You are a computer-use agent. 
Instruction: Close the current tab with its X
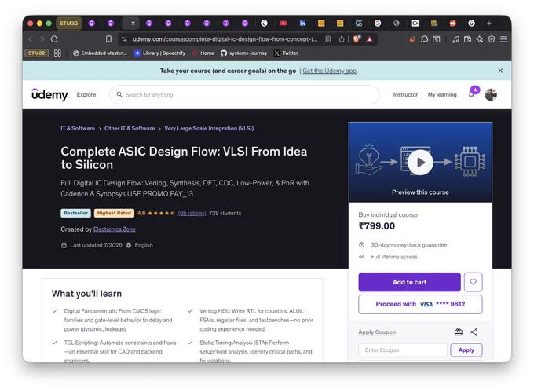pos(133,23)
